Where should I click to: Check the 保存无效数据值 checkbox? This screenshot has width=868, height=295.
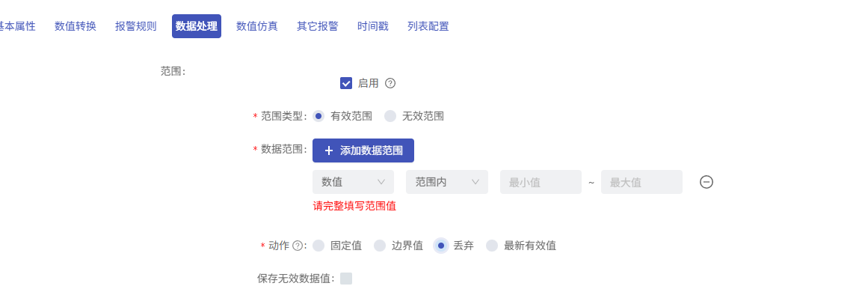point(346,279)
